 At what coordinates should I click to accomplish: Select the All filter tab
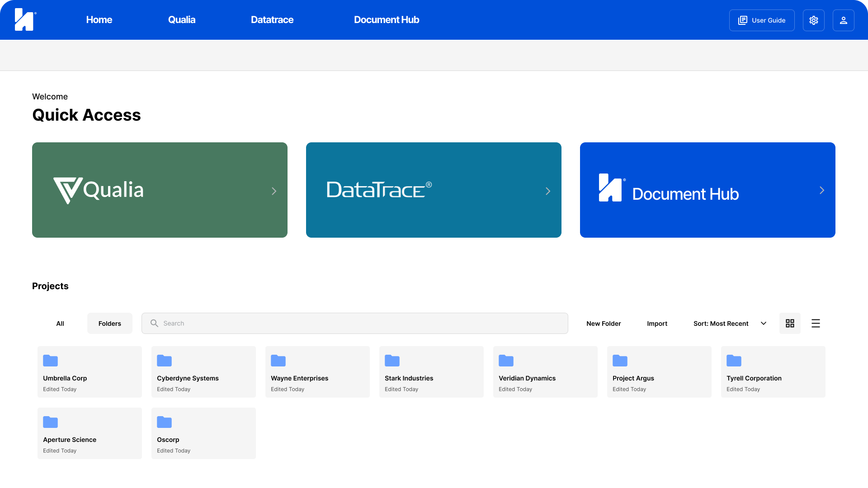(x=60, y=324)
